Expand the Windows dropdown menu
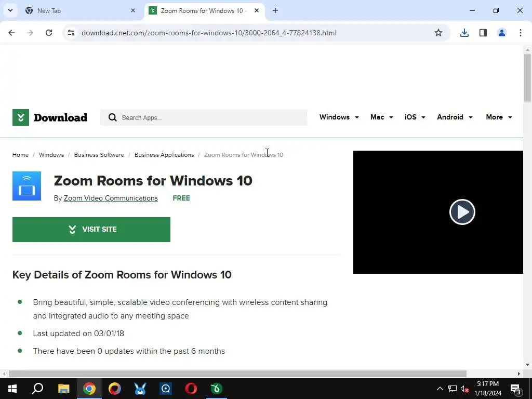The height and width of the screenshot is (399, 532). (339, 117)
